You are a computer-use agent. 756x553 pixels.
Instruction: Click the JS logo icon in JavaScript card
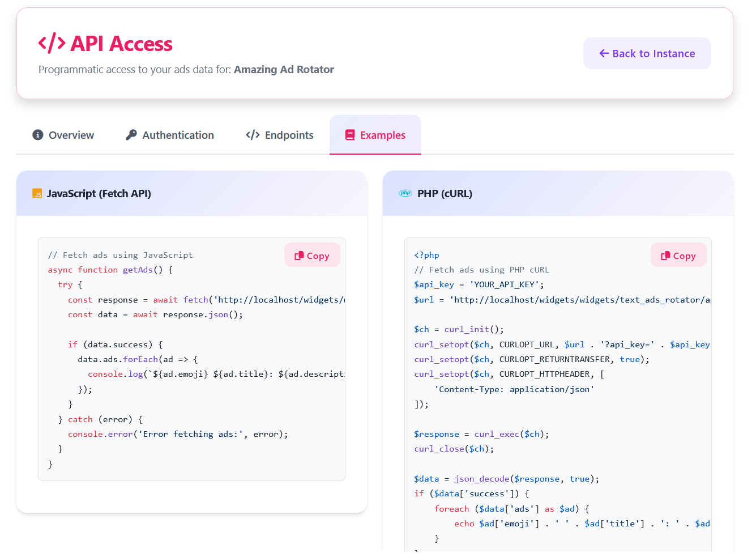tap(37, 193)
